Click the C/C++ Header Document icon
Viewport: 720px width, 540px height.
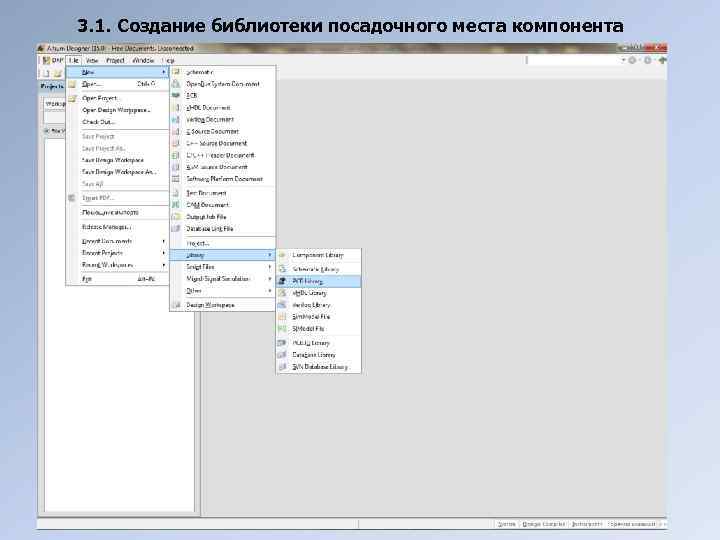coord(176,155)
